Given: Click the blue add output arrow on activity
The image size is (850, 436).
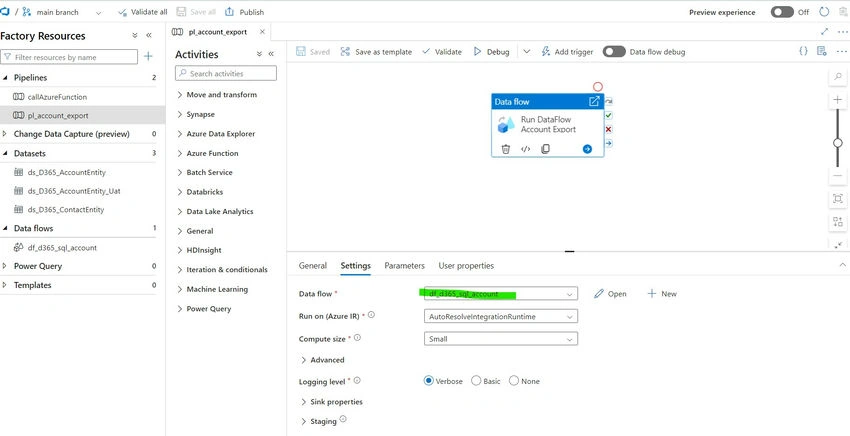Looking at the screenshot, I should tap(587, 149).
